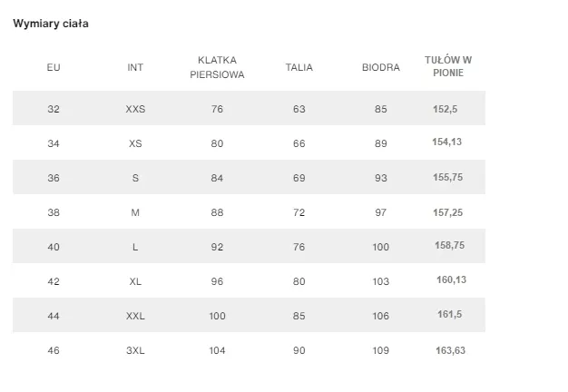This screenshot has height=392, width=568.
Task: Click the XXS size cell
Action: pyautogui.click(x=135, y=109)
